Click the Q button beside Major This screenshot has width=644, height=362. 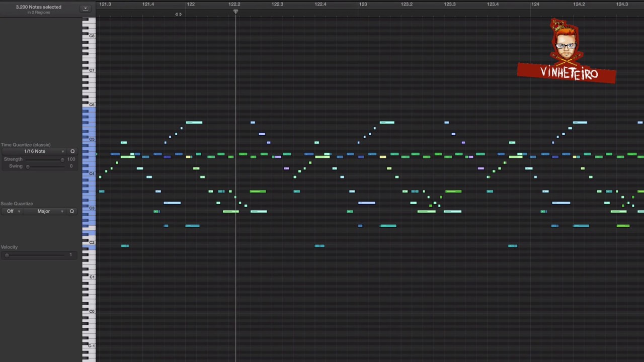(x=72, y=211)
